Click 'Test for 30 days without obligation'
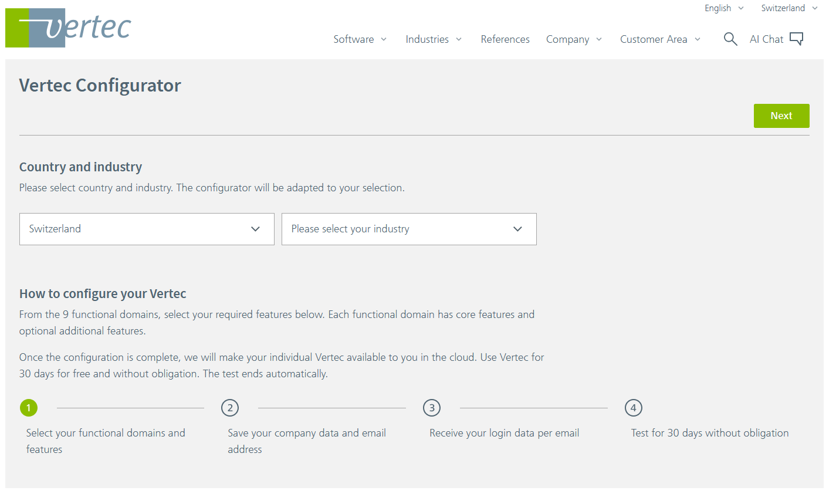The width and height of the screenshot is (836, 504). [x=710, y=433]
